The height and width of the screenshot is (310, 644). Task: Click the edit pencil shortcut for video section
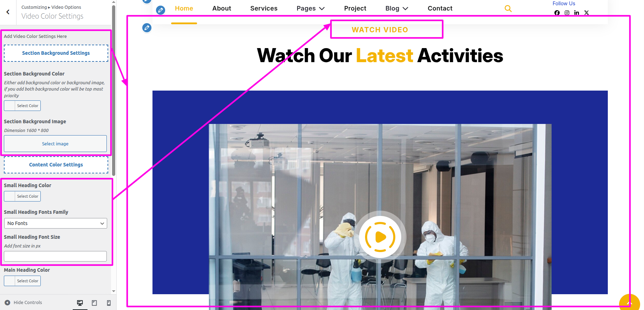tap(147, 27)
